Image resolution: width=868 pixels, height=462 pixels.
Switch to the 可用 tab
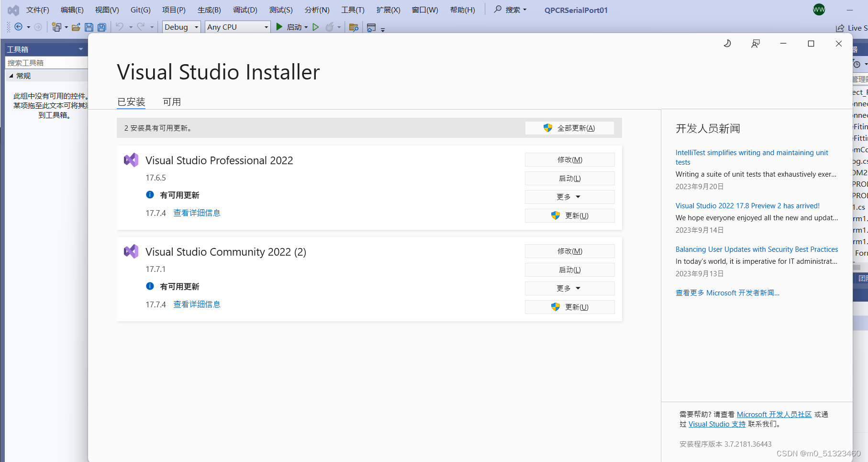tap(172, 101)
